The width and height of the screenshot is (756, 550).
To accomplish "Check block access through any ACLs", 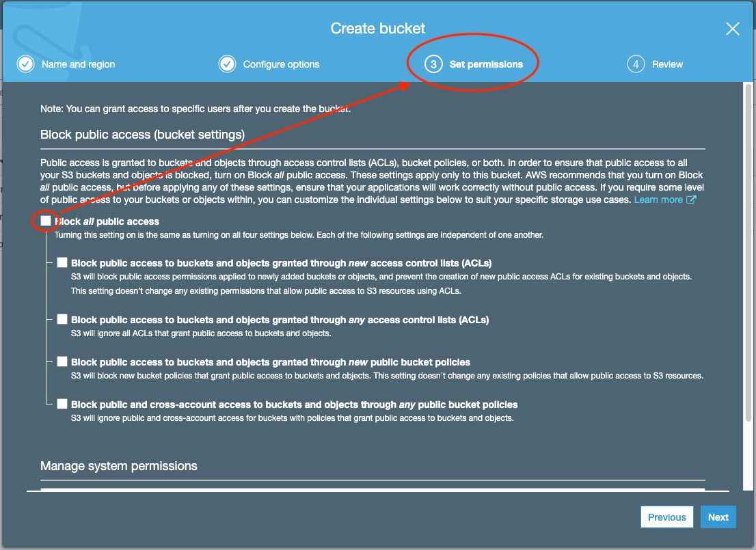I will pos(62,319).
